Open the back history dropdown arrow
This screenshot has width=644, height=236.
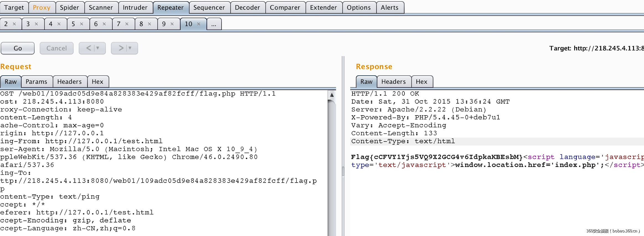(x=98, y=48)
